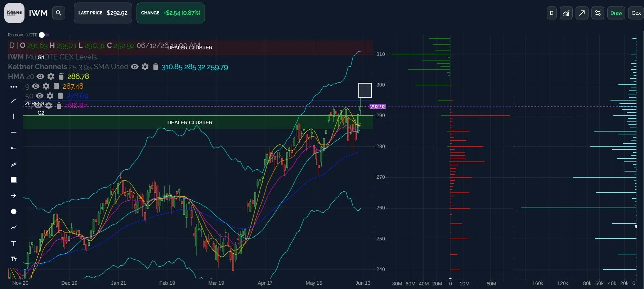This screenshot has width=644, height=289.
Task: Toggle the Draw mode button
Action: (616, 13)
